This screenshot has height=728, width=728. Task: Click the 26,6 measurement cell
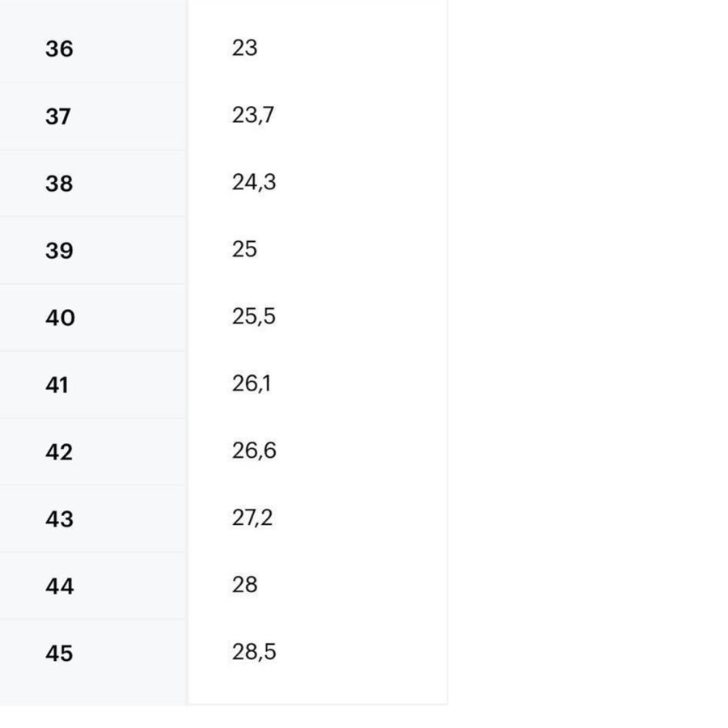click(254, 451)
